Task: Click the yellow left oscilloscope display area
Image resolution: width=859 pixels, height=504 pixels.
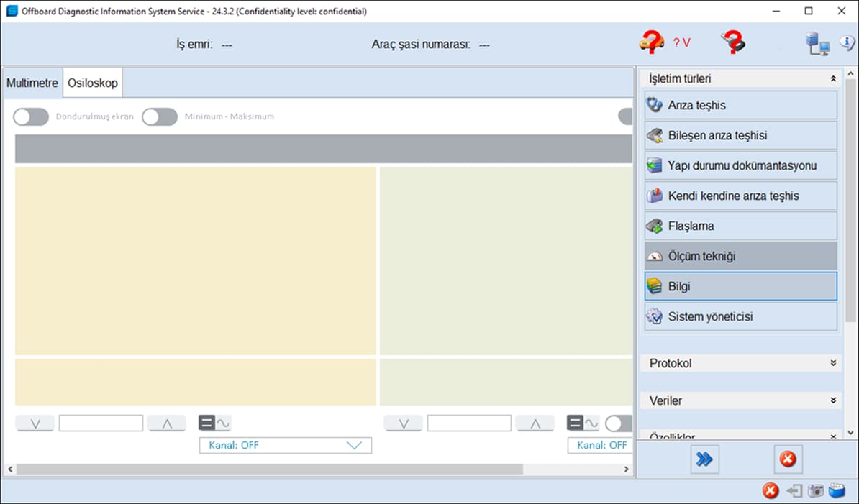Action: 196,261
